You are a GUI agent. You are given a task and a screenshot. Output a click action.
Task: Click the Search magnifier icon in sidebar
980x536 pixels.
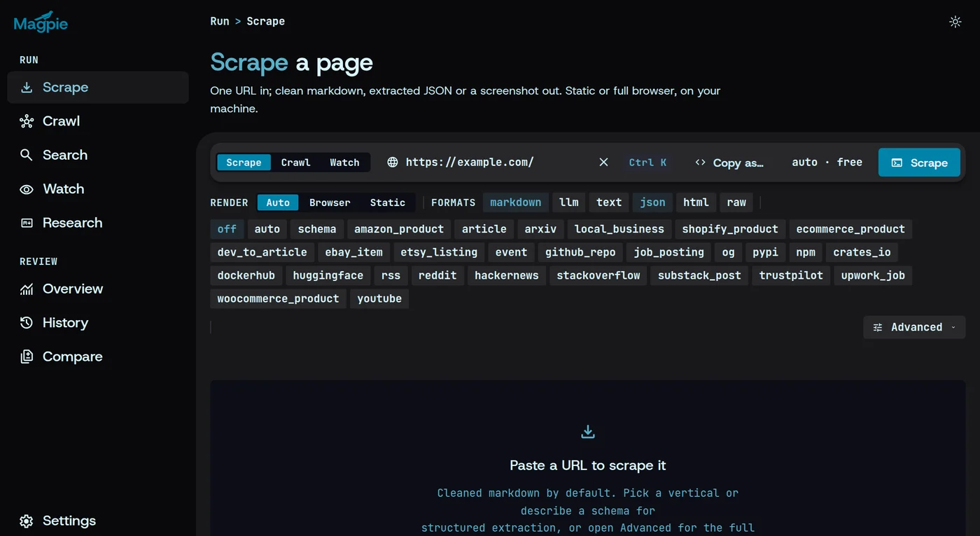pyautogui.click(x=27, y=155)
